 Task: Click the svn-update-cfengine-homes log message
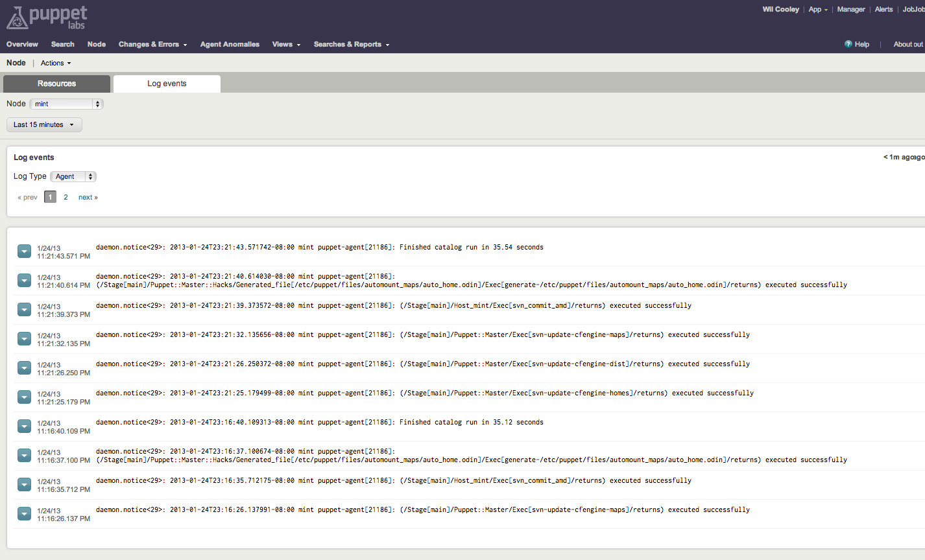[425, 393]
